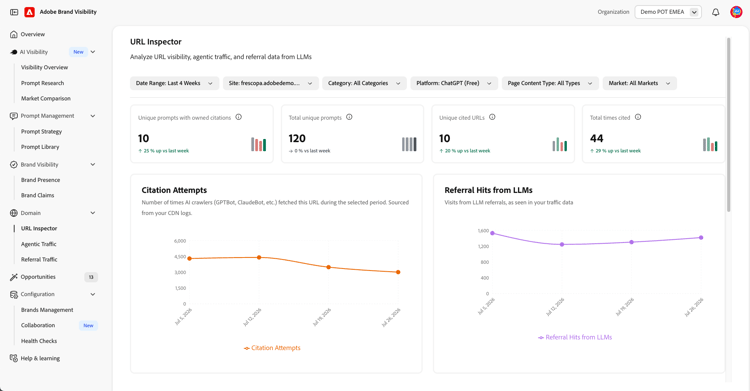This screenshot has width=750, height=391.
Task: Toggle Citation Attempts legend series
Action: (272, 348)
